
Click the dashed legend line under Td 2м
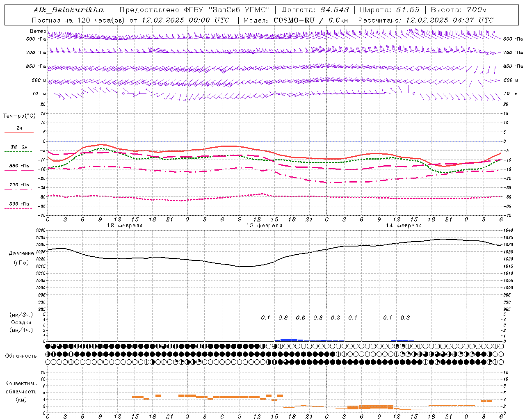pyautogui.click(x=19, y=151)
